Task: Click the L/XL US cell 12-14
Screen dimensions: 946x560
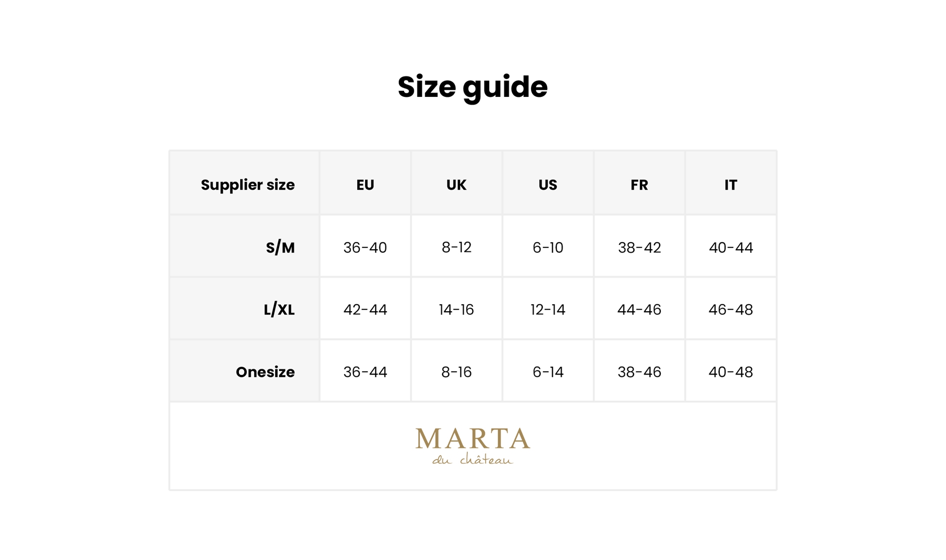Action: coord(548,310)
